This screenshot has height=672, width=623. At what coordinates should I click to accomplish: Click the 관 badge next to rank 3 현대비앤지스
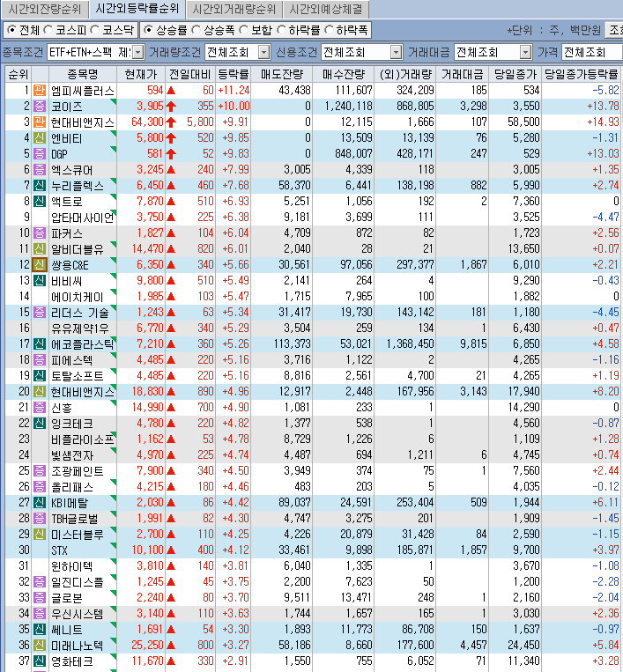pyautogui.click(x=40, y=122)
